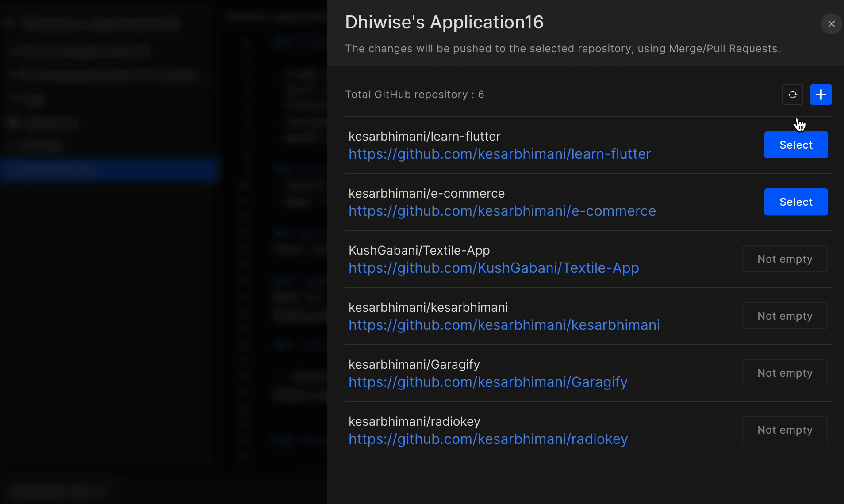Screen dimensions: 844x504
Task: Refresh the GitHub repository list
Action: point(792,95)
